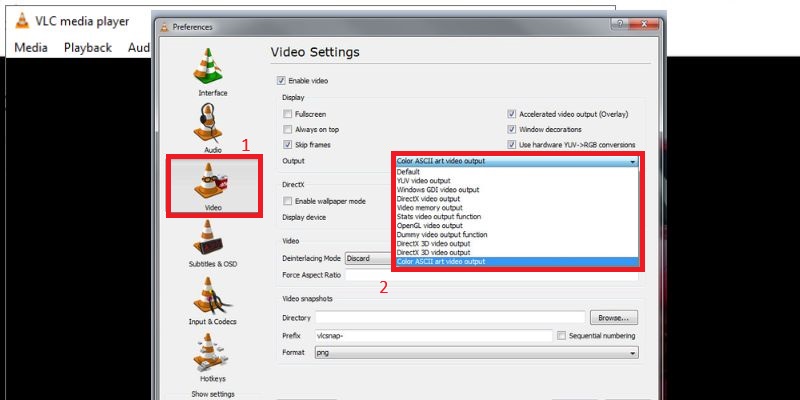Toggle the Enable video checkbox
Image resolution: width=800 pixels, height=400 pixels.
[x=281, y=81]
